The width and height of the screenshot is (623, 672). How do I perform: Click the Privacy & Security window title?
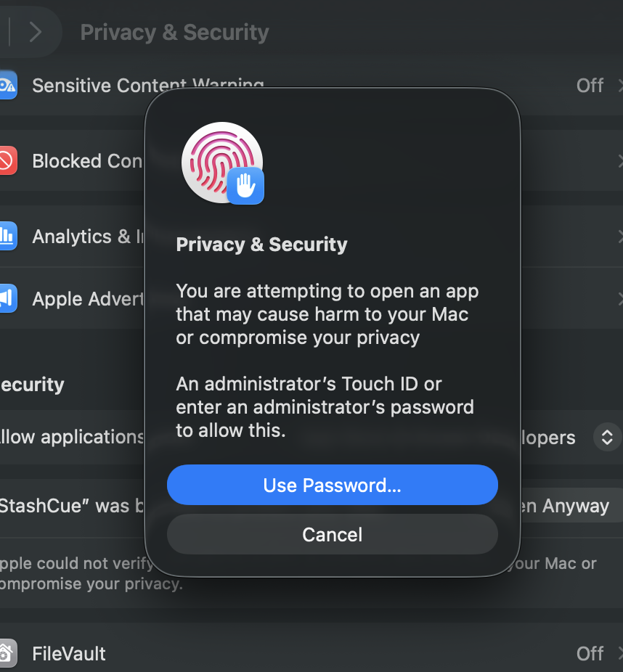(x=174, y=33)
